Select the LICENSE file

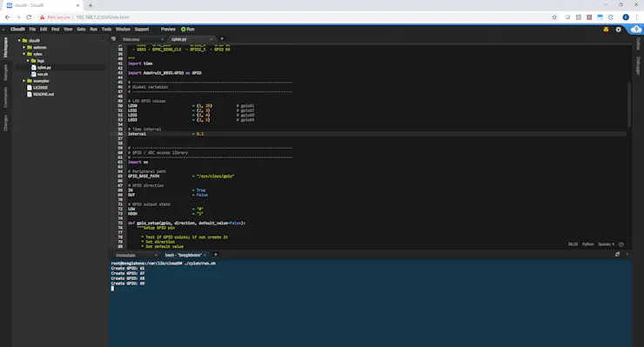click(x=40, y=88)
